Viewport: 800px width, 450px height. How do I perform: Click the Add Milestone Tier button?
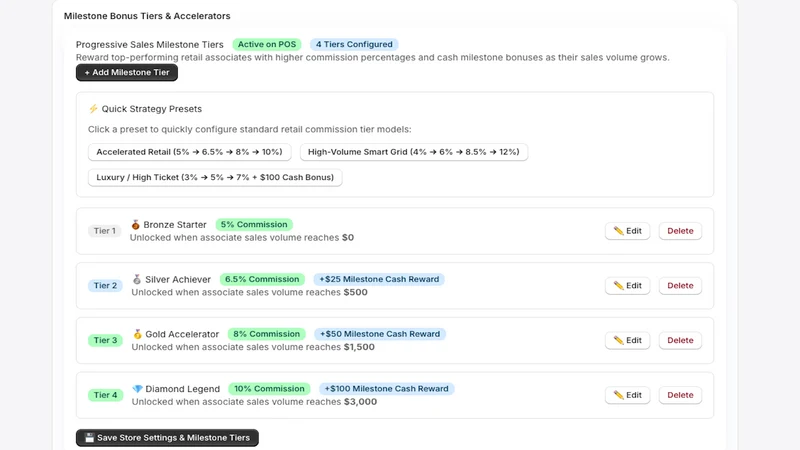point(127,72)
